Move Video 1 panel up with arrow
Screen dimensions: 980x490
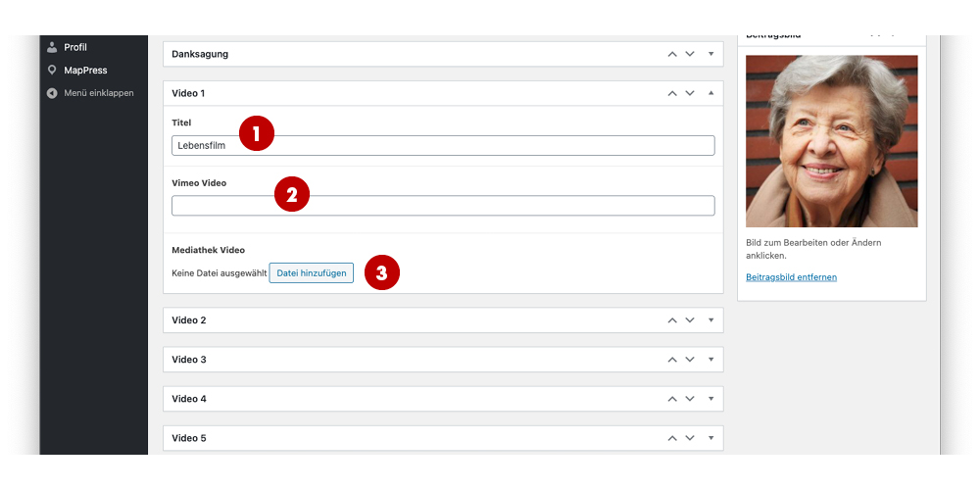(x=672, y=93)
